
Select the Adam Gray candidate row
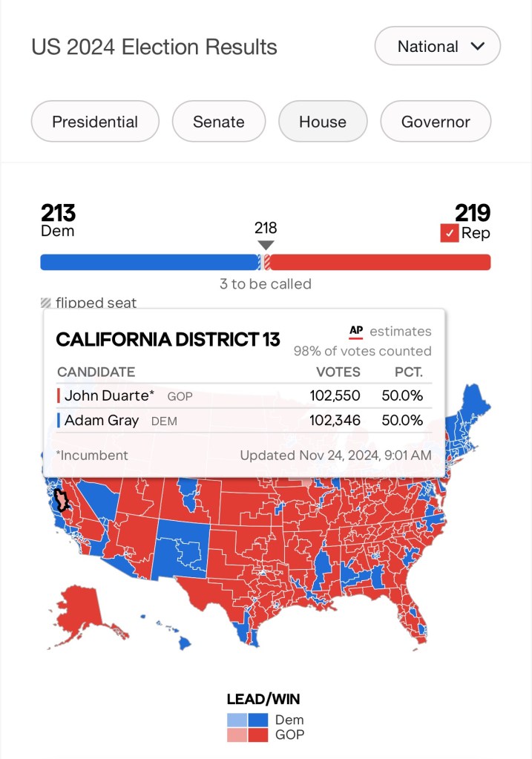coord(243,421)
